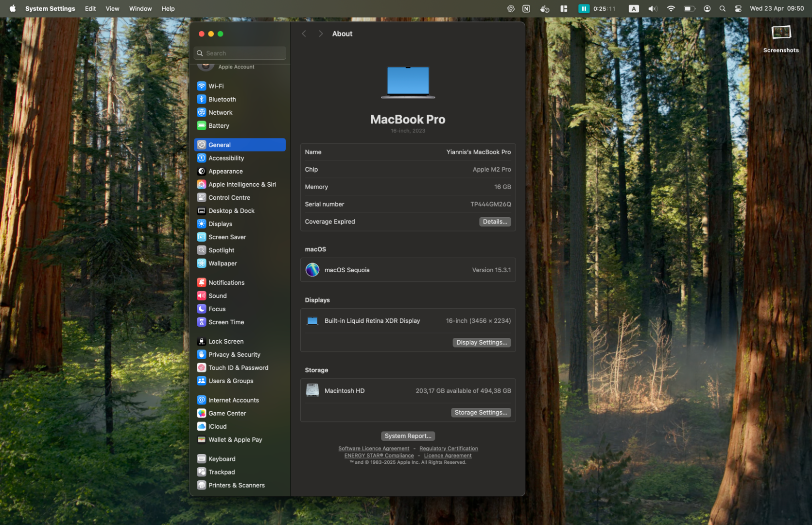Go back with the left chevron
This screenshot has width=812, height=525.
[304, 34]
